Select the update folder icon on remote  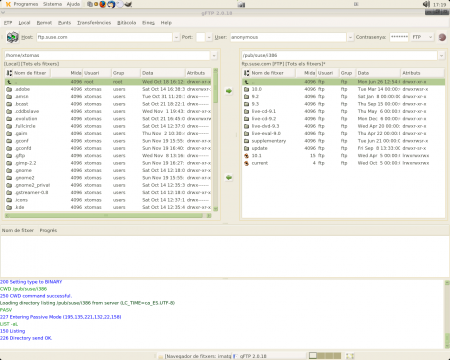pyautogui.click(x=247, y=148)
